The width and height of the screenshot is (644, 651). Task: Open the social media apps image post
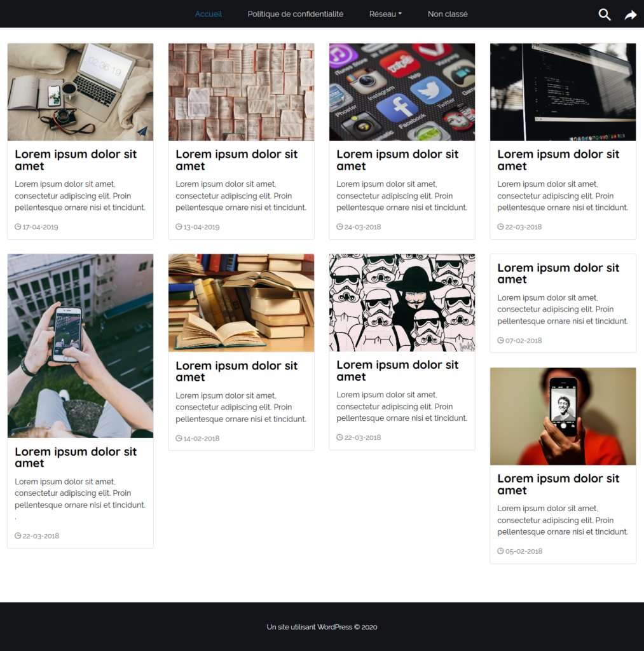[x=402, y=92]
